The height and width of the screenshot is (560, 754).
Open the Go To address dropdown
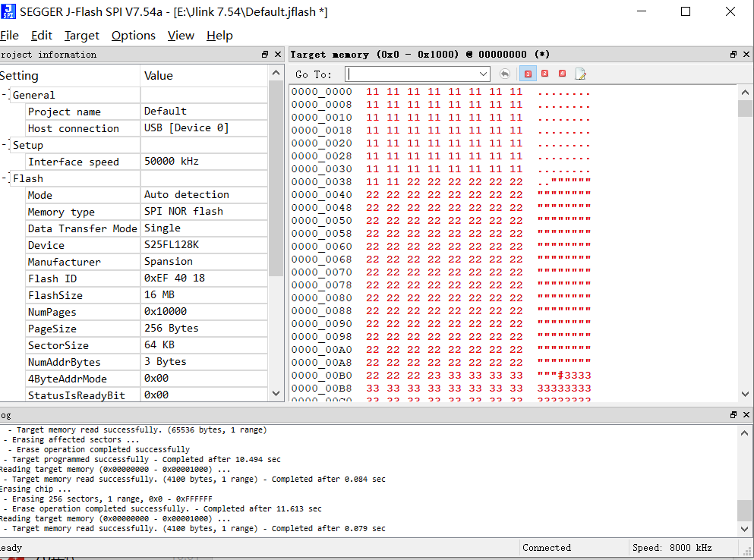[x=484, y=74]
